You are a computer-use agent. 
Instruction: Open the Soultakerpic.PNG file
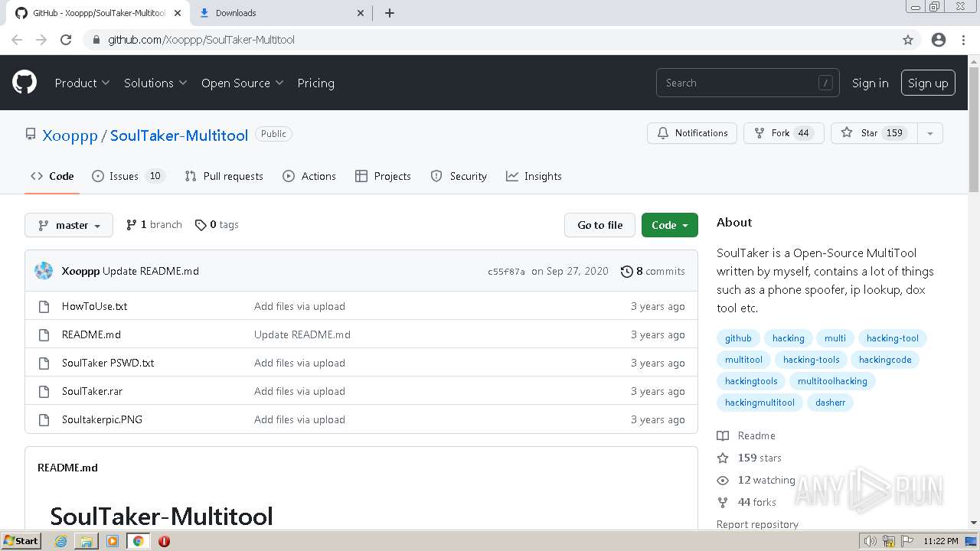[102, 419]
